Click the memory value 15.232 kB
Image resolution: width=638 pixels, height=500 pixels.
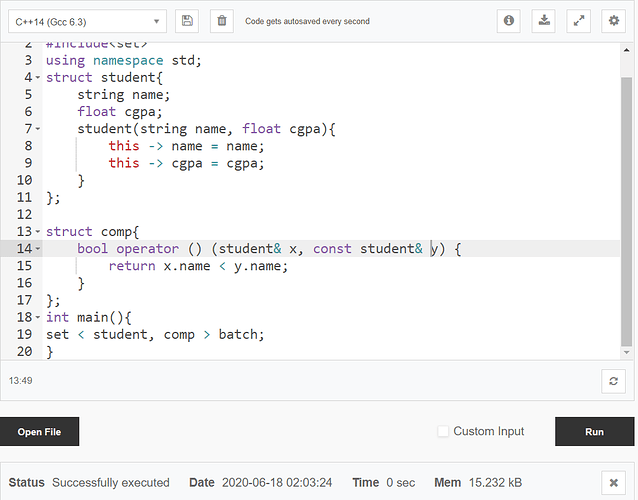(495, 483)
